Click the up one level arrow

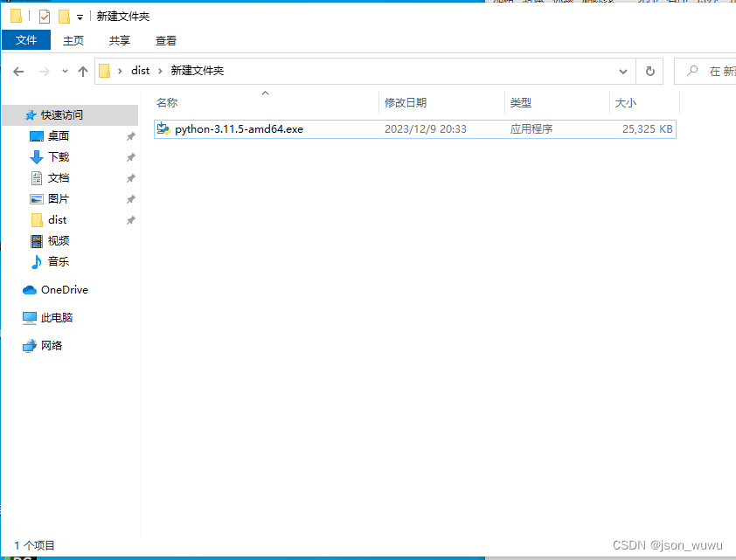click(x=83, y=71)
